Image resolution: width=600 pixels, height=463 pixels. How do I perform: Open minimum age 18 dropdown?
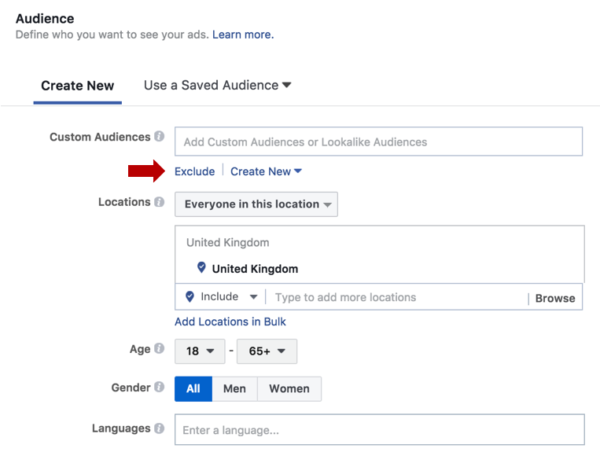(200, 351)
